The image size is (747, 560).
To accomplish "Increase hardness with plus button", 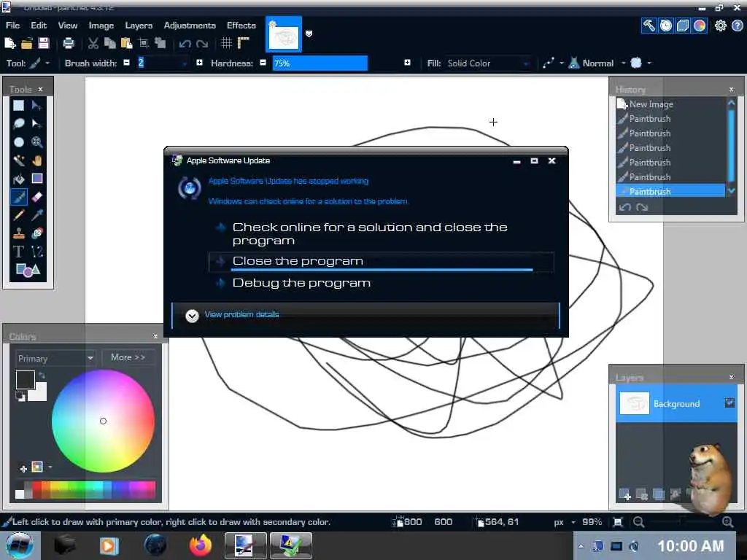I will coord(407,63).
